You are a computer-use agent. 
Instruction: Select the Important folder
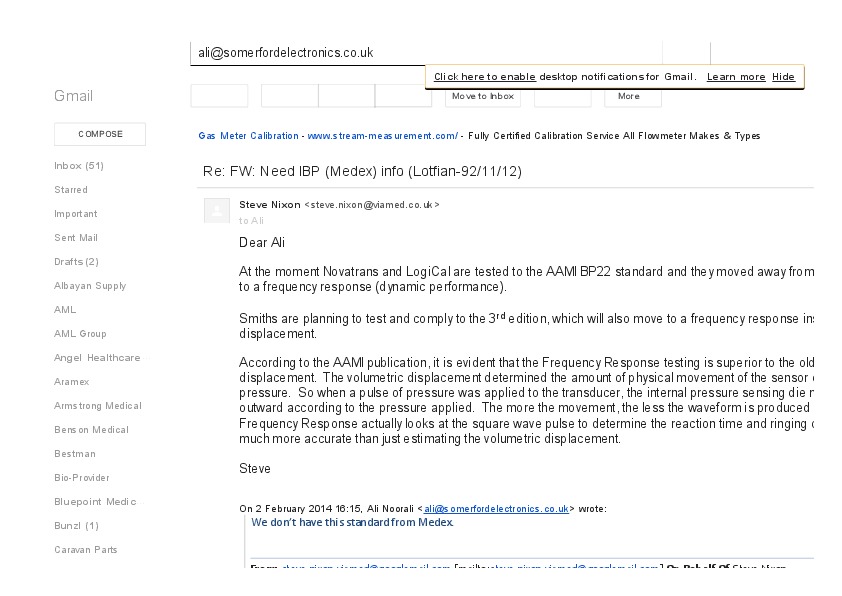(76, 213)
